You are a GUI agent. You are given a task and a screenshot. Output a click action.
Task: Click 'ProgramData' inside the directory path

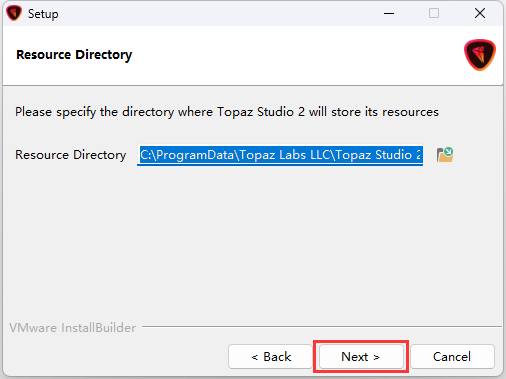[x=195, y=155]
